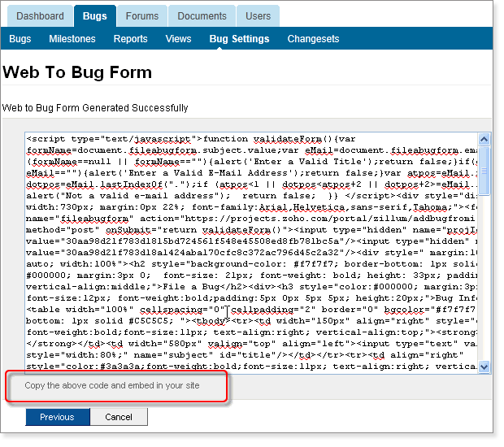Screen dimensions: 504x447
Task: Open the Milestones submenu
Action: tap(72, 39)
